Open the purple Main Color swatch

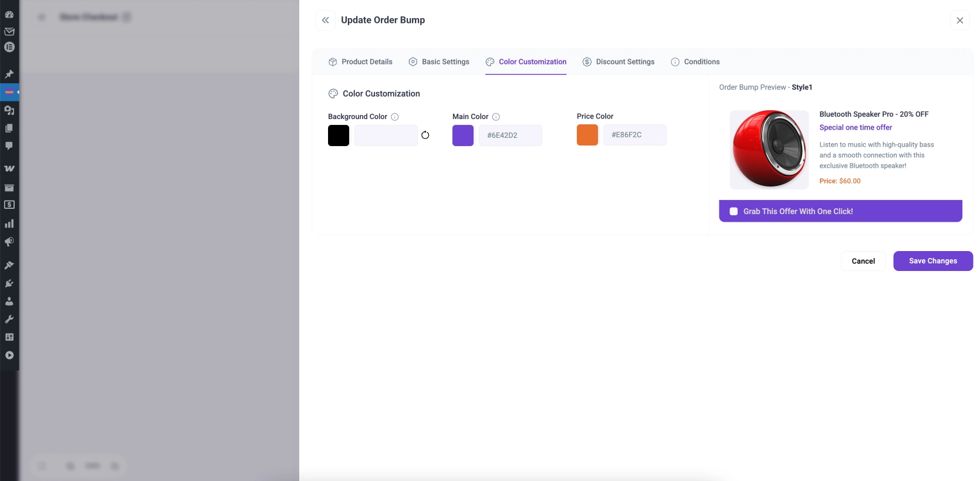(463, 136)
